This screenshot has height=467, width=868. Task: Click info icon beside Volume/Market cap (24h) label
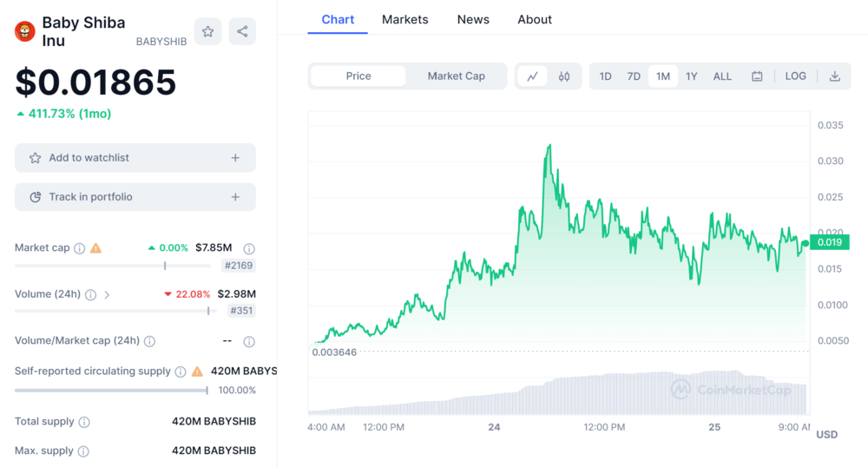149,341
